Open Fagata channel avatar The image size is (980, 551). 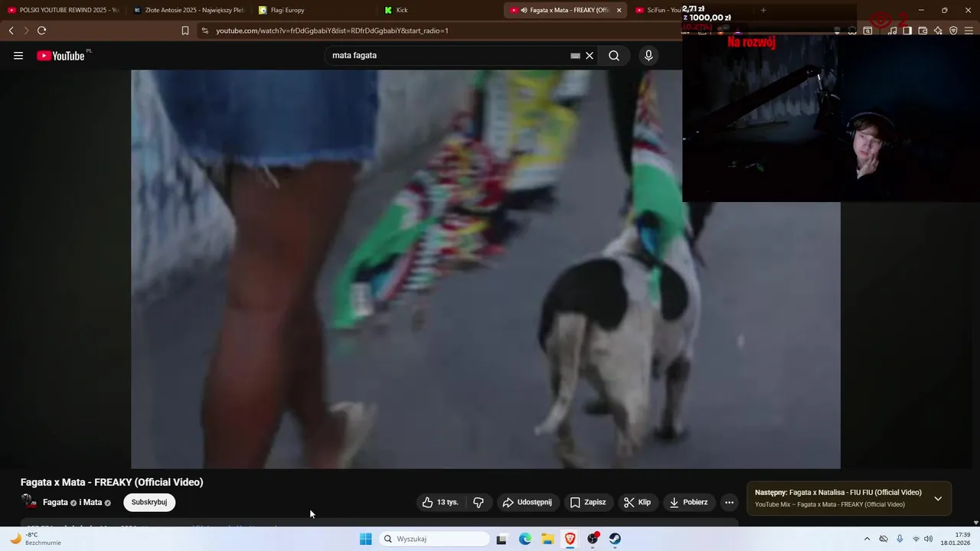click(29, 502)
